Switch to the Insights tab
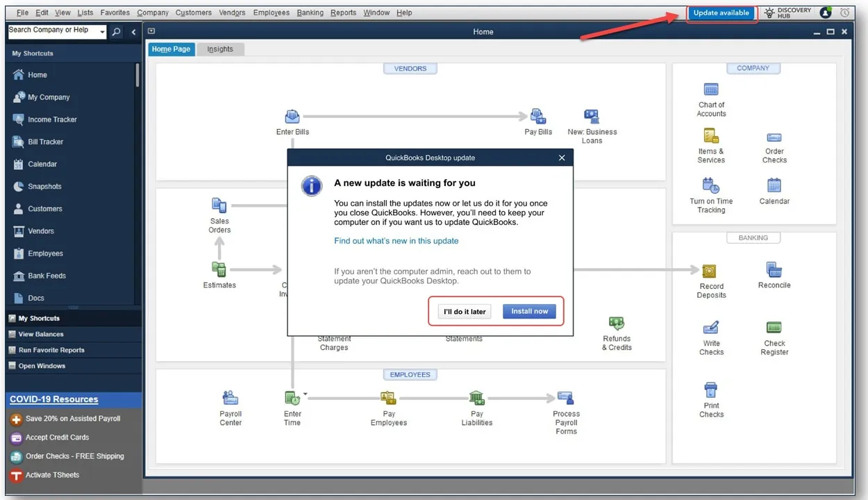 pyautogui.click(x=220, y=49)
